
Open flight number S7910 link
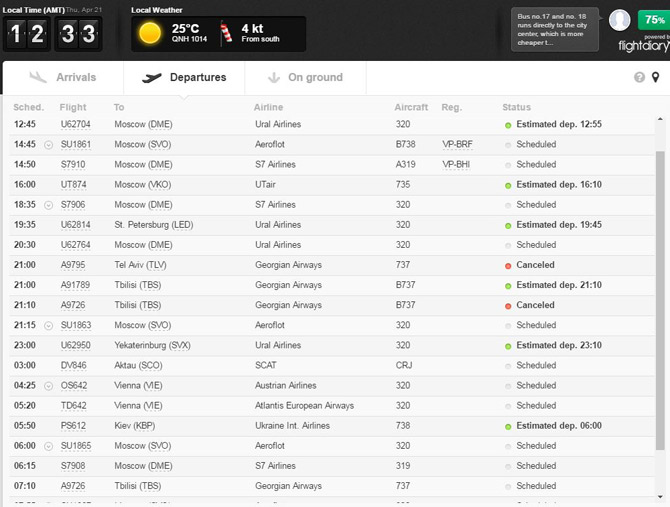tap(73, 164)
